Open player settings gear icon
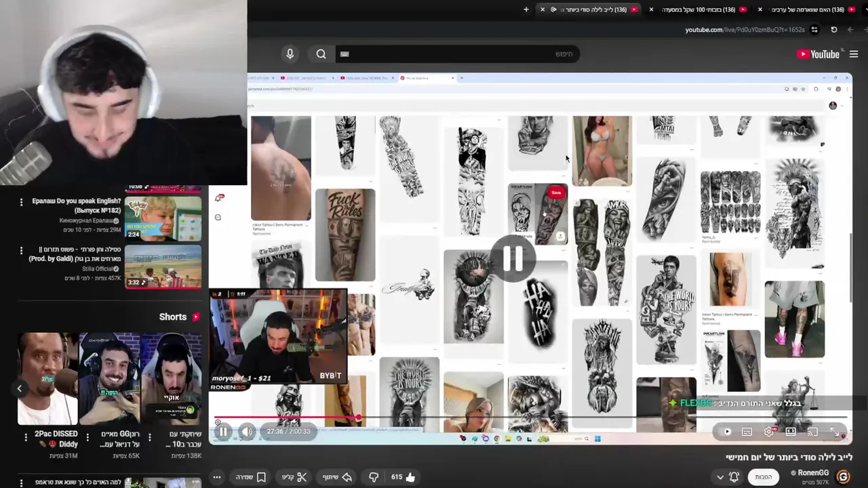Screen dimensions: 868x488 tap(769, 432)
